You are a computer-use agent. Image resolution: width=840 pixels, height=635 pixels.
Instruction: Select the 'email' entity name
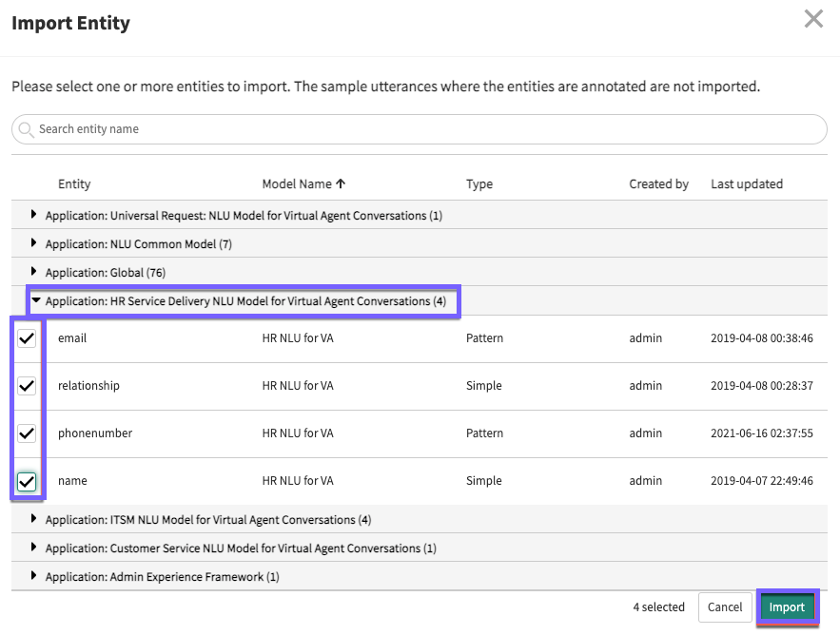pos(72,337)
